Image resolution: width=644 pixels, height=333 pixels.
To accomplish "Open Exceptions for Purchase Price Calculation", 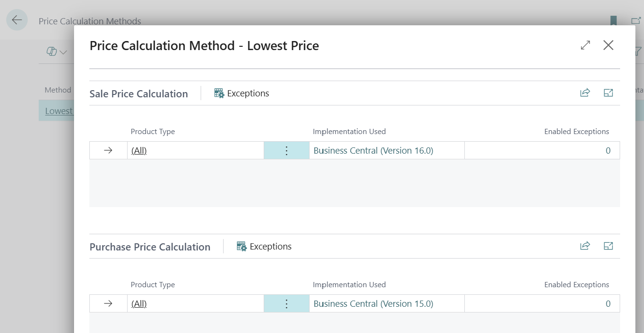I will click(264, 247).
